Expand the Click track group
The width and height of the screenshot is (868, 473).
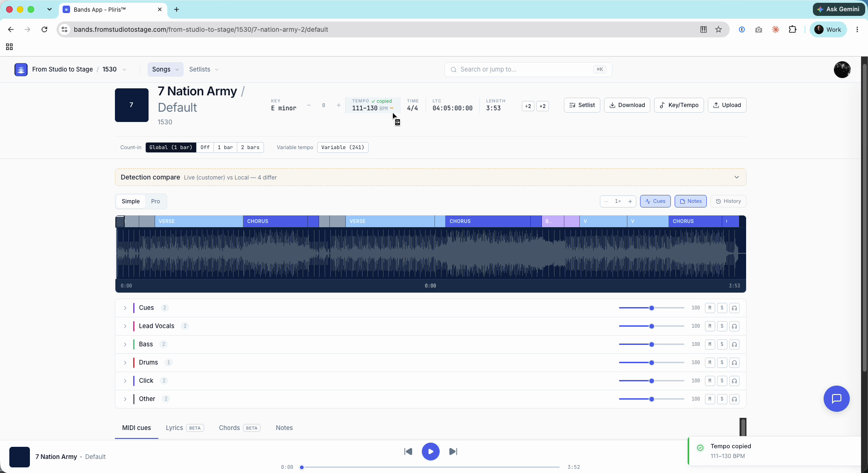[125, 381]
